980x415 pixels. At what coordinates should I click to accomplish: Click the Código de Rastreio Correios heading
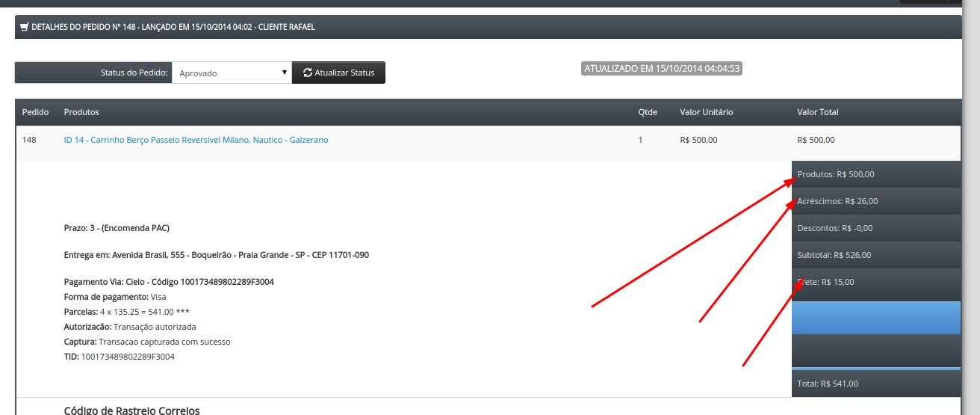pyautogui.click(x=131, y=411)
